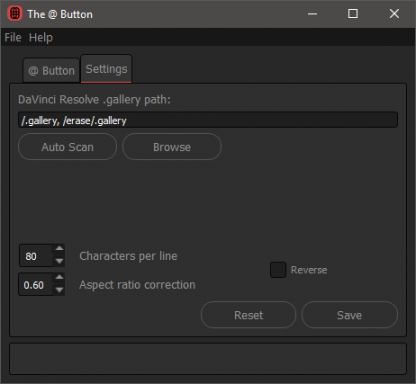Click the "Aspect ratio correction" label
416x384 pixels.
[x=137, y=285]
